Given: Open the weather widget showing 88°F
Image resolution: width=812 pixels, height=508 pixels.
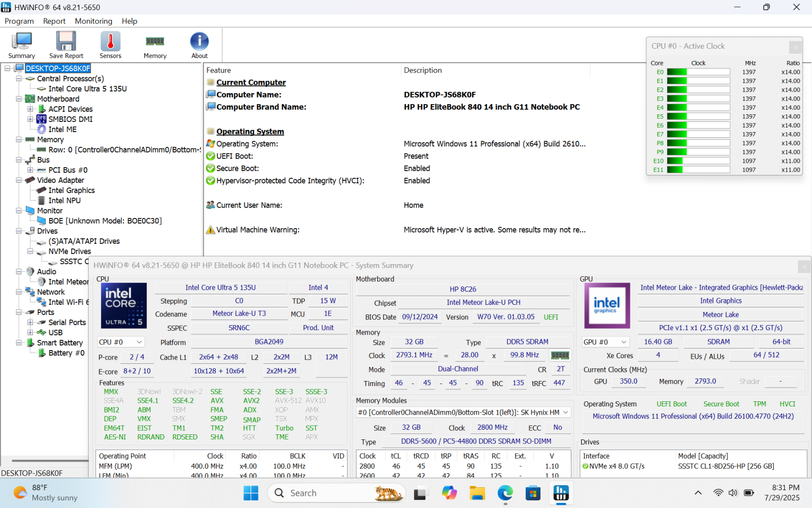Looking at the screenshot, I should coord(46,493).
